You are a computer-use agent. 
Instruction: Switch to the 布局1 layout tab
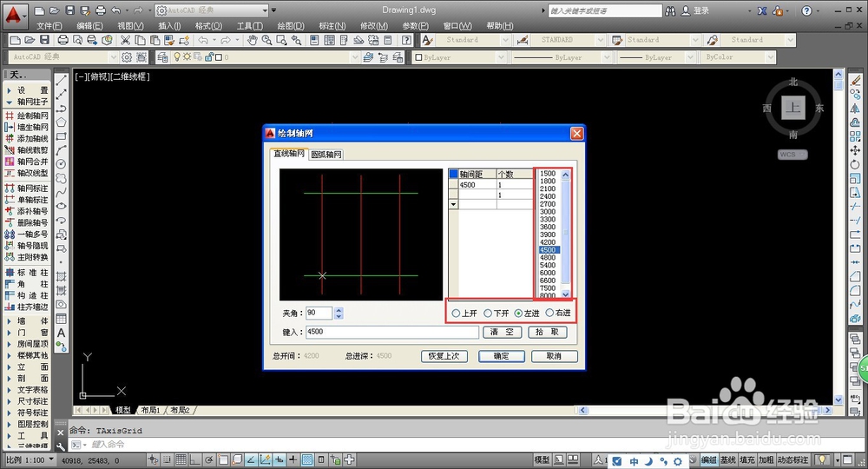149,410
